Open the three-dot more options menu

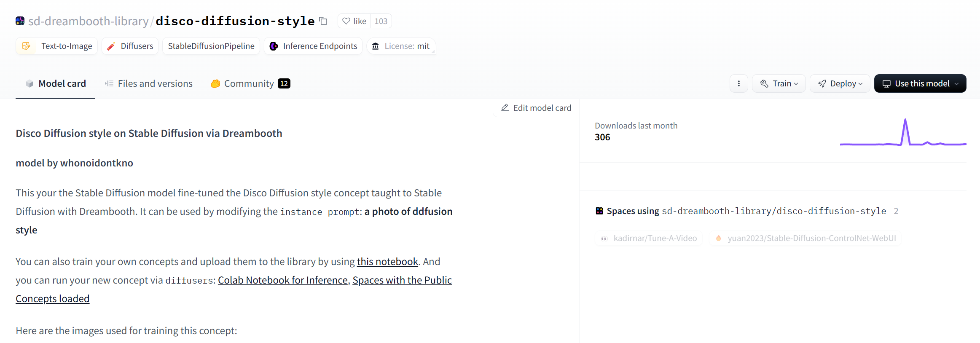coord(738,83)
